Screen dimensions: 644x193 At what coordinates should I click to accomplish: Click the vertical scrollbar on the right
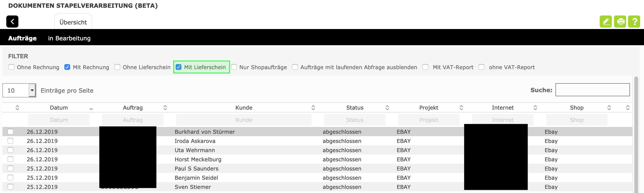click(x=636, y=135)
